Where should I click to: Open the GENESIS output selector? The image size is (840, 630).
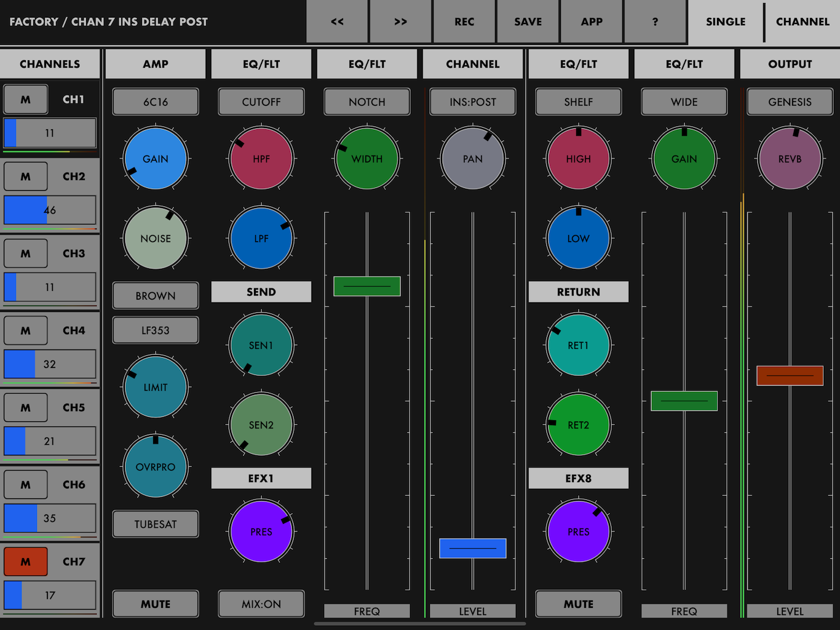(x=790, y=102)
